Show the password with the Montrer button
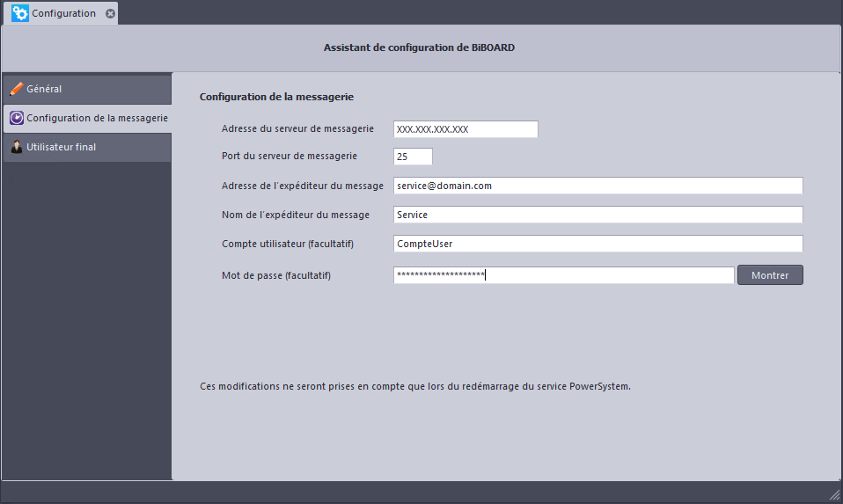Viewport: 843px width, 504px height. pyautogui.click(x=770, y=275)
